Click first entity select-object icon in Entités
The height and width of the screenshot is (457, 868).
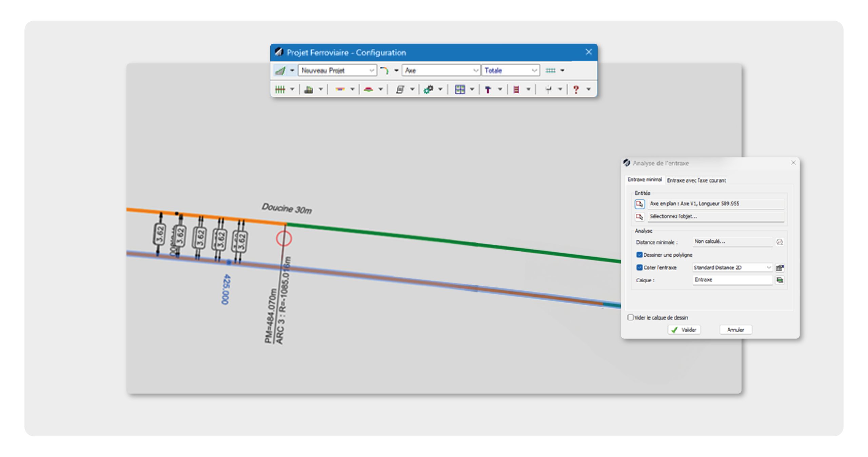pyautogui.click(x=639, y=204)
